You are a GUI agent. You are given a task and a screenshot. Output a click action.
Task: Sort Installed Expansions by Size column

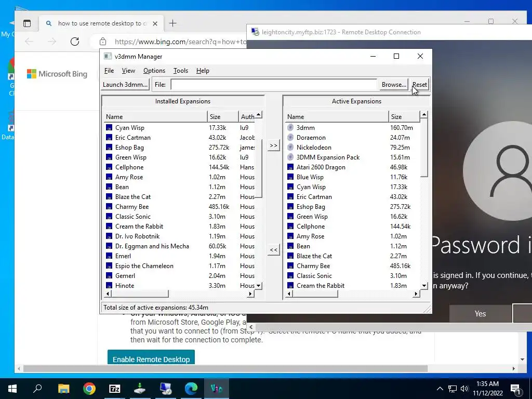(222, 117)
